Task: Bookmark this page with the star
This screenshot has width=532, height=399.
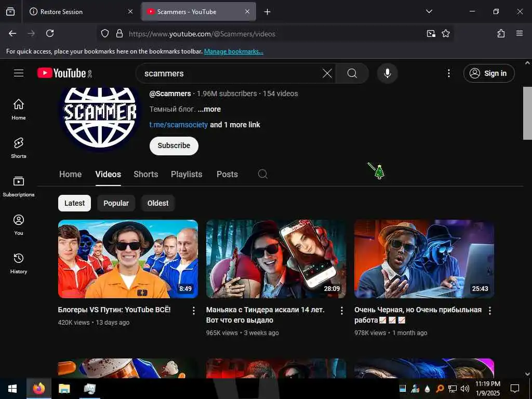Action: [x=445, y=33]
